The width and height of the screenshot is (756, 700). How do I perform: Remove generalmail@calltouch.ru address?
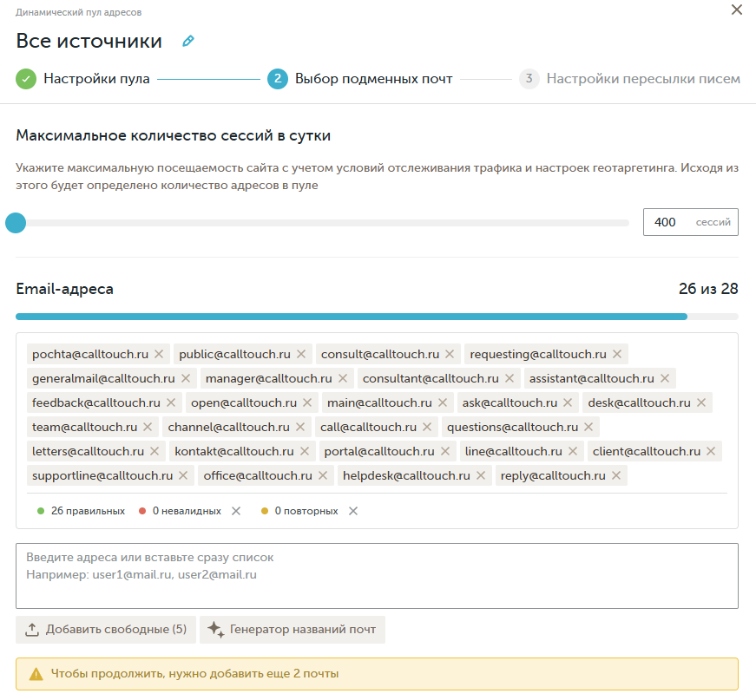coord(186,379)
